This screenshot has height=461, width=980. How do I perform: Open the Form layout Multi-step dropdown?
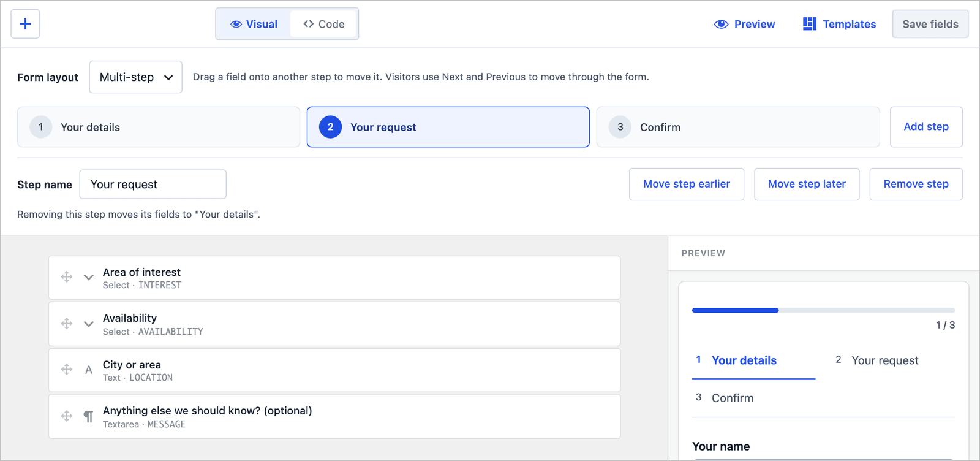click(135, 77)
